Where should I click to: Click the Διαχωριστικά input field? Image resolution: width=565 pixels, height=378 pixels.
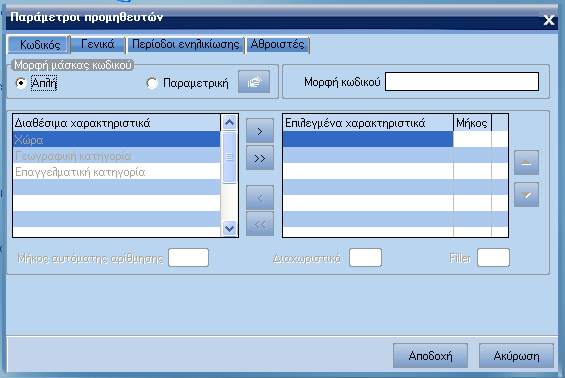point(365,258)
